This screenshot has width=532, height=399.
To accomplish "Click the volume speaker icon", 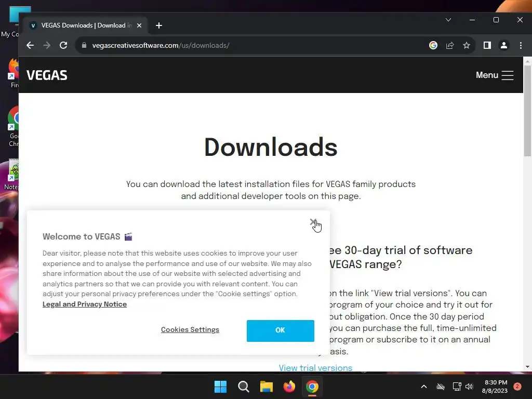I will click(x=469, y=387).
